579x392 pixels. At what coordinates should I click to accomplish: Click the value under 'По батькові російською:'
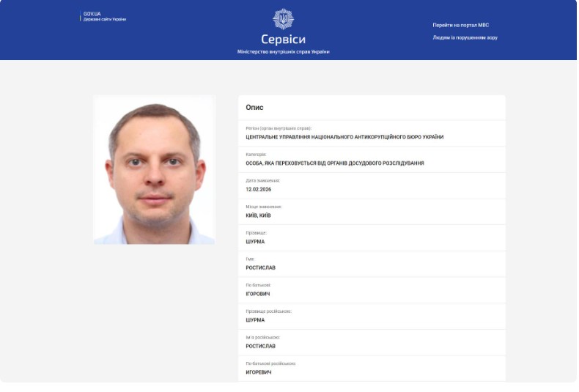pos(259,372)
